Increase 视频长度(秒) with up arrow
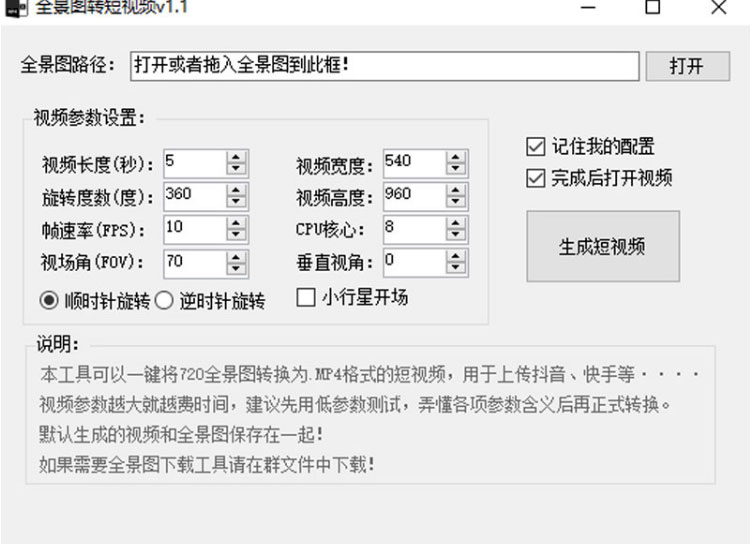The height and width of the screenshot is (544, 756). (x=236, y=157)
